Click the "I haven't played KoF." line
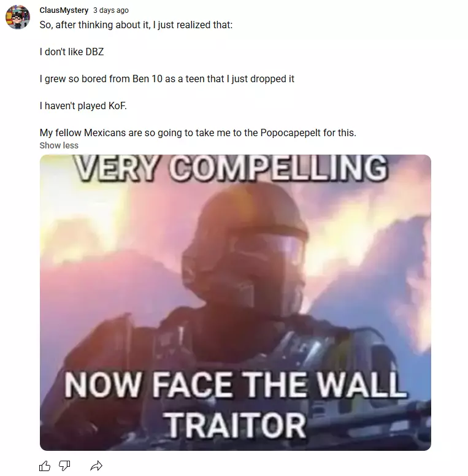 [83, 106]
